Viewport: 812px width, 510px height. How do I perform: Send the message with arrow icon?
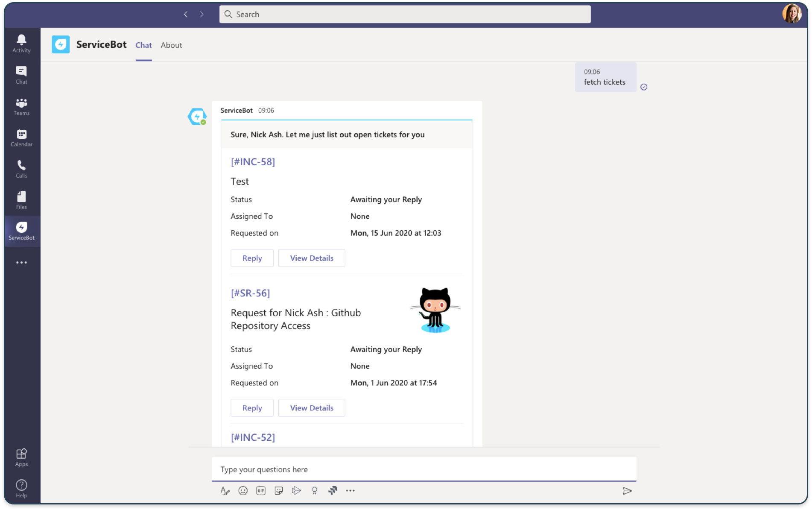[x=627, y=491]
